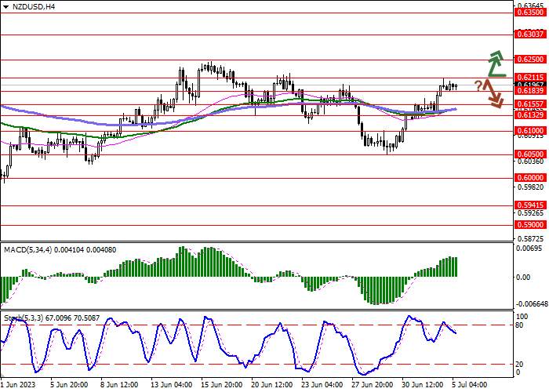Select the 0.59415 price level label
This screenshot has height=392, width=549.
[x=530, y=205]
